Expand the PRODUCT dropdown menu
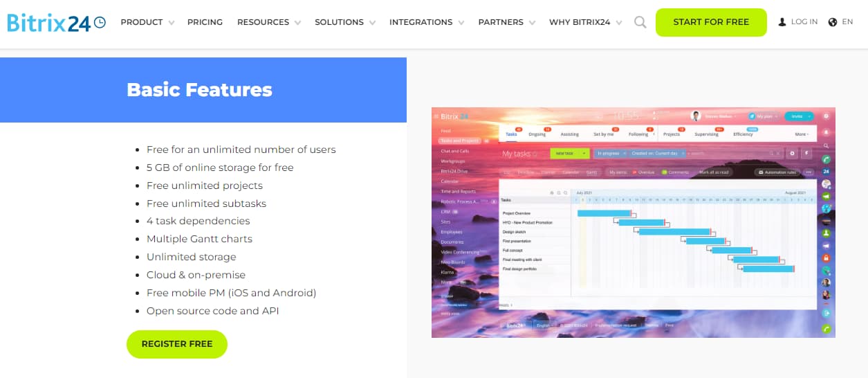The width and height of the screenshot is (868, 378). click(x=147, y=22)
